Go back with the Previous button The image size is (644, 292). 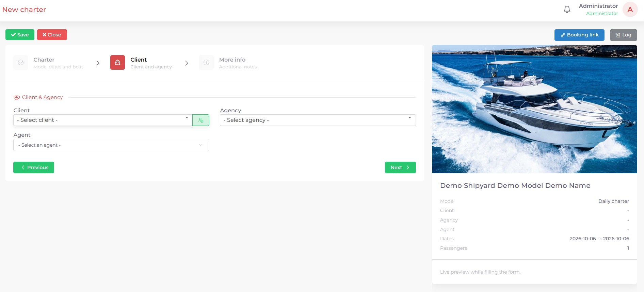click(x=34, y=167)
